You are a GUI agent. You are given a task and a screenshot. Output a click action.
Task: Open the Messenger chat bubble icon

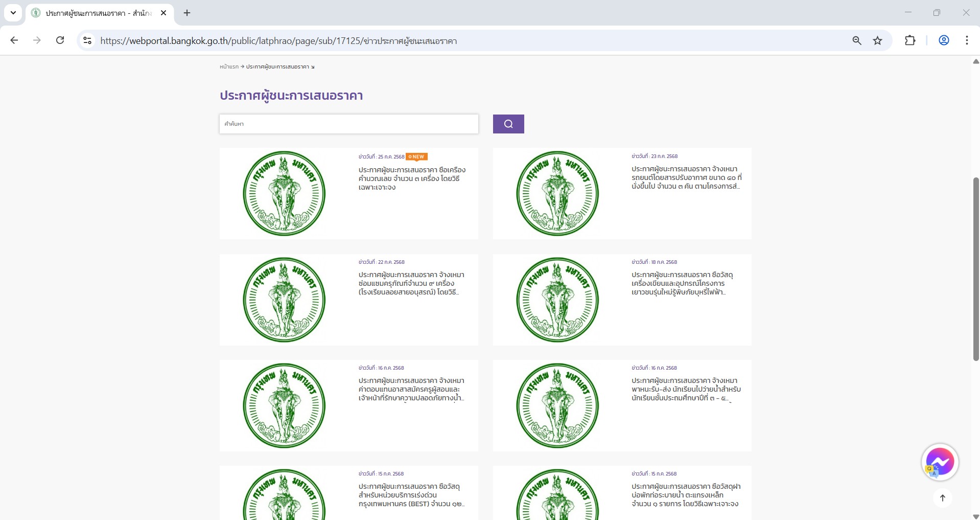[940, 462]
